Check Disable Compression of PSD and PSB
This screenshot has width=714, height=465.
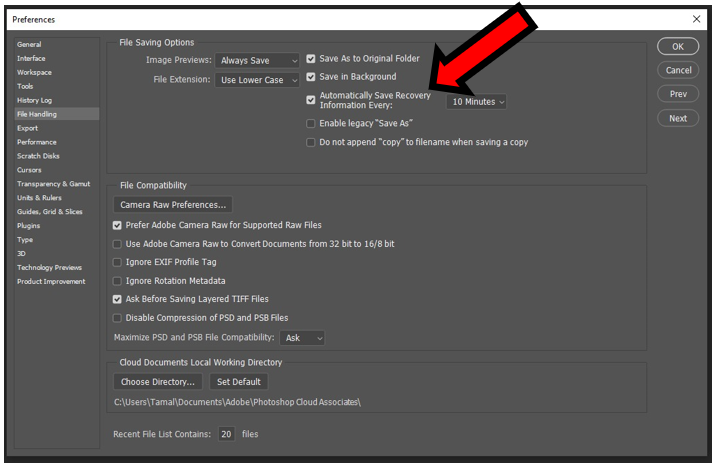click(x=117, y=318)
